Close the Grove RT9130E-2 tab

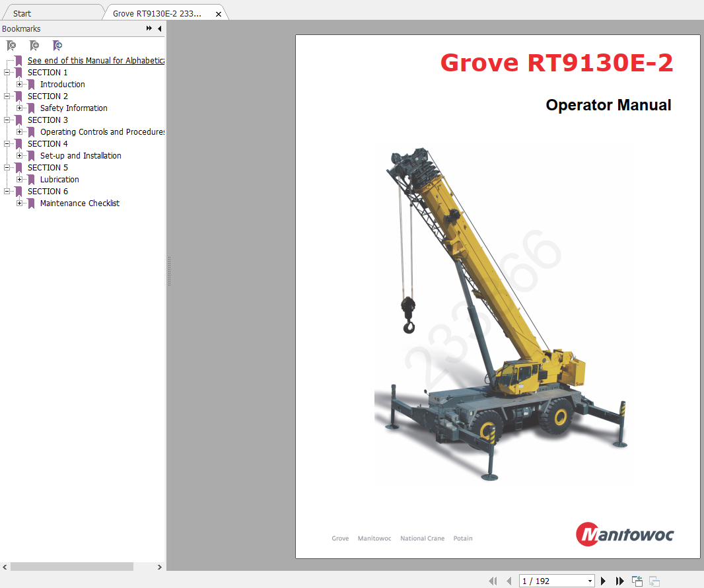click(219, 14)
